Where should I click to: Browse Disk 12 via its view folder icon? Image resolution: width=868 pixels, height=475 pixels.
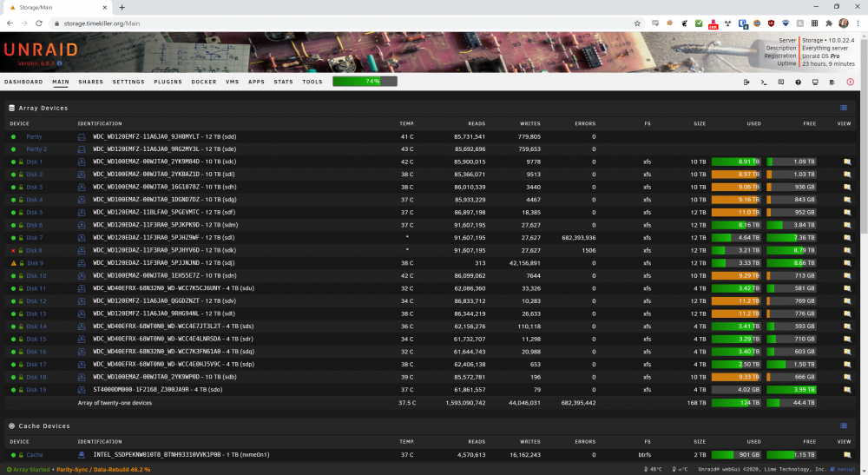847,301
